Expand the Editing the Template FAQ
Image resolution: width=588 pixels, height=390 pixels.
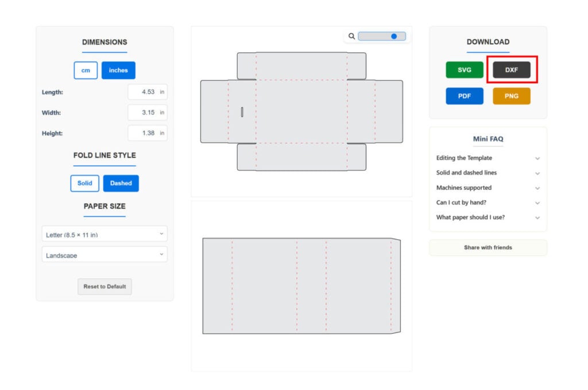[488, 158]
